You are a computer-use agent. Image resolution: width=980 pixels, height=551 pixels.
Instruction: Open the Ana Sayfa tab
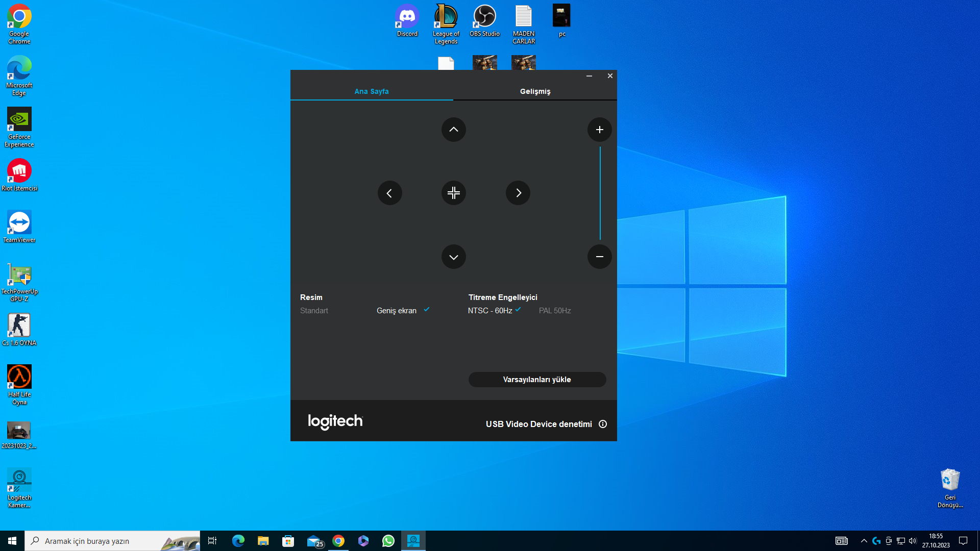tap(372, 91)
